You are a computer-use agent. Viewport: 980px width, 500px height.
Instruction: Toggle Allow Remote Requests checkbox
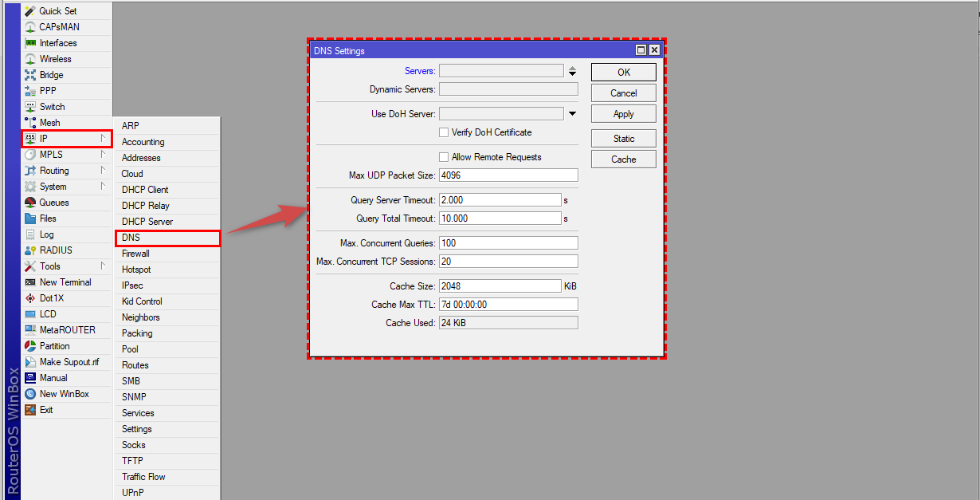pos(444,157)
